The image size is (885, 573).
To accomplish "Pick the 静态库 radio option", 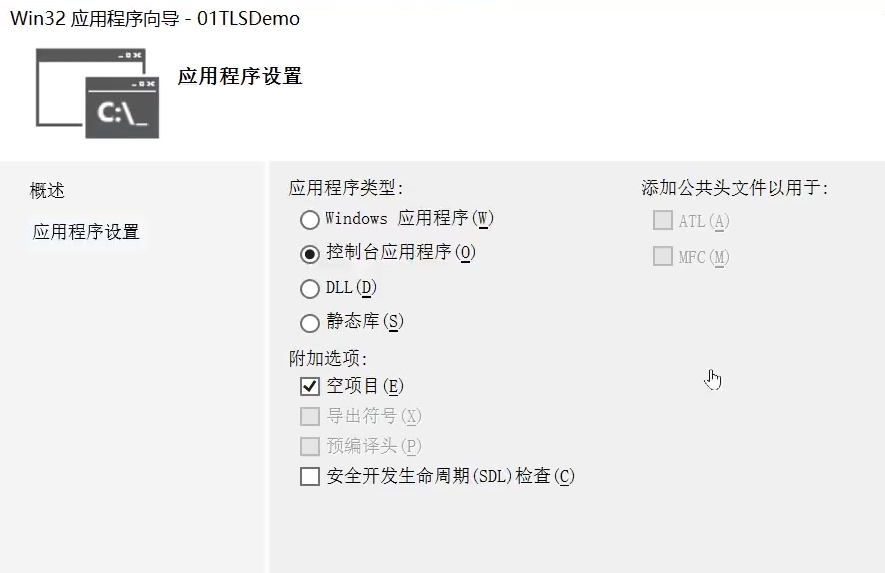I will pos(310,322).
